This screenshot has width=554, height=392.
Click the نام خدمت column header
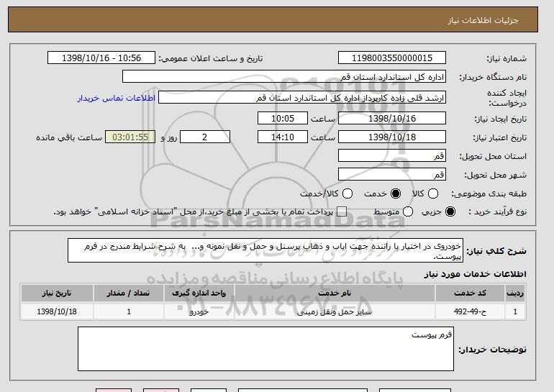click(335, 293)
